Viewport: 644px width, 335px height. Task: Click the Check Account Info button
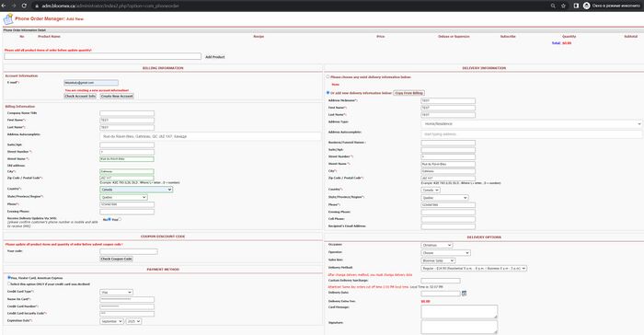coord(80,97)
